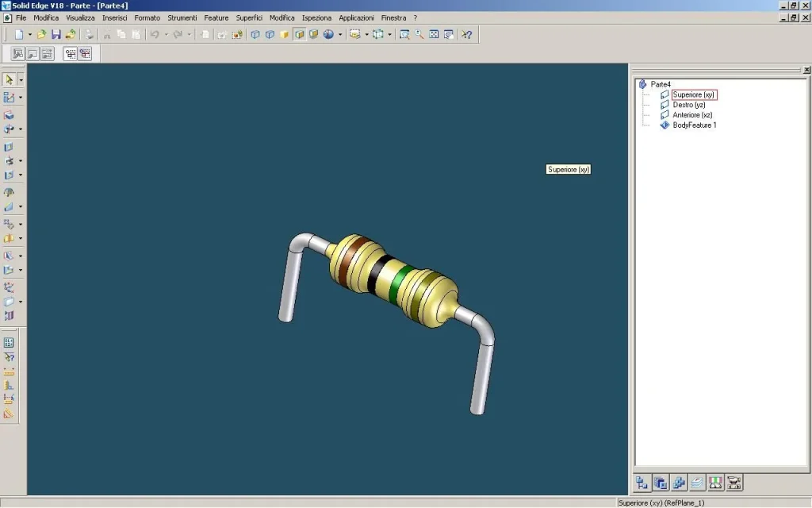Click the globe view rendering icon
The image size is (812, 508).
[328, 35]
